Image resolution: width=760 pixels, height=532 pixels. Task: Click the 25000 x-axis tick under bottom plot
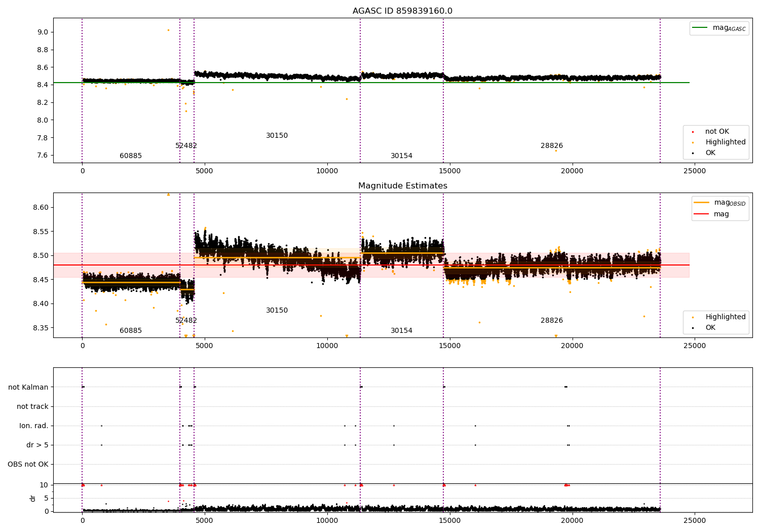click(695, 521)
